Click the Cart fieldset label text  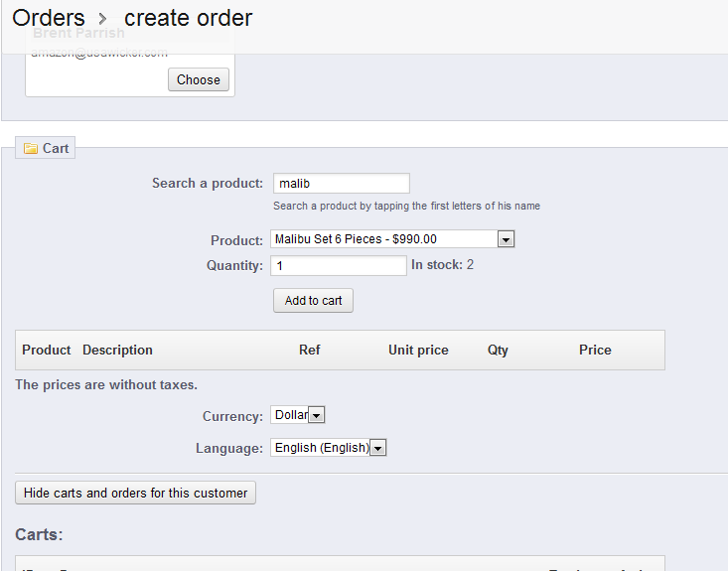56,149
